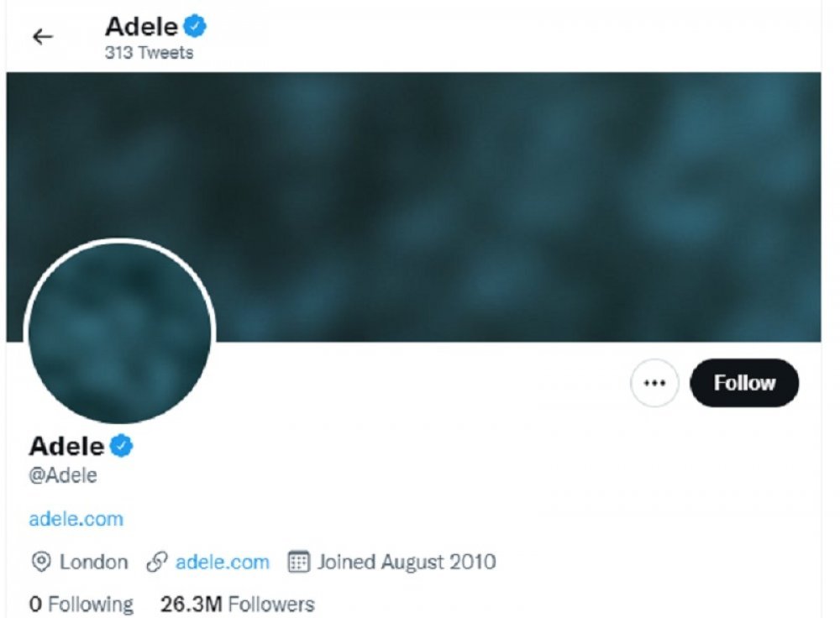Click the bold Adele profile name

click(x=66, y=446)
